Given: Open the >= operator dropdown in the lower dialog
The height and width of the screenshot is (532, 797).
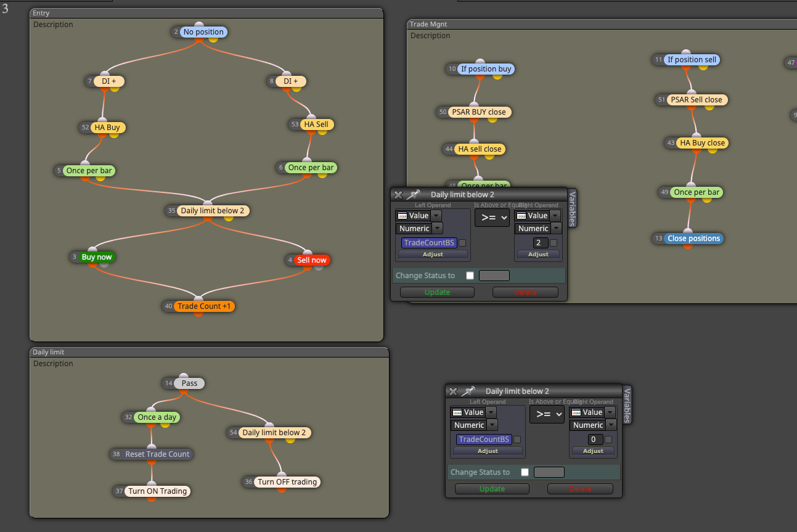Looking at the screenshot, I should click(547, 414).
